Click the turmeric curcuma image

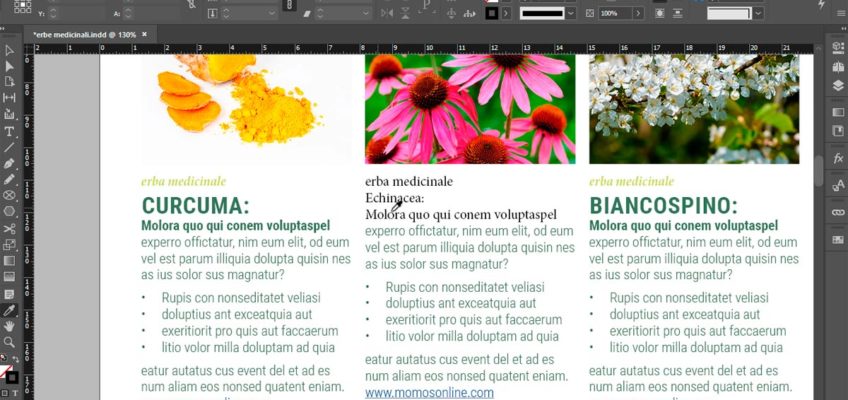[247, 109]
